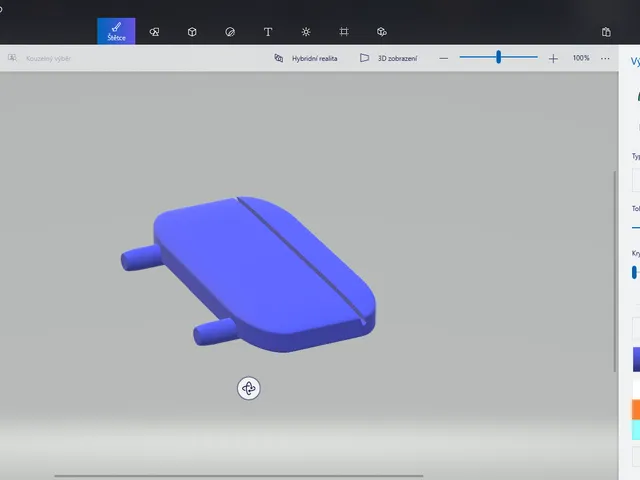Open the Stickers tool

[230, 32]
